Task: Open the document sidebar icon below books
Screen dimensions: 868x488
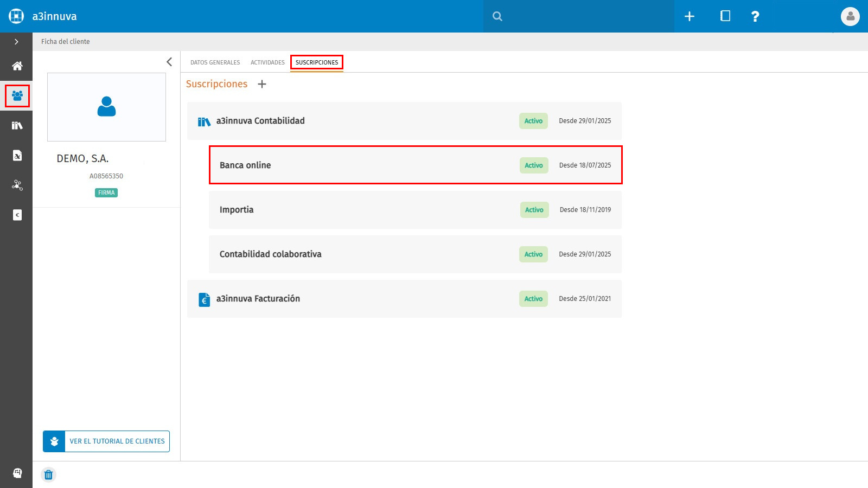Action: (x=17, y=156)
